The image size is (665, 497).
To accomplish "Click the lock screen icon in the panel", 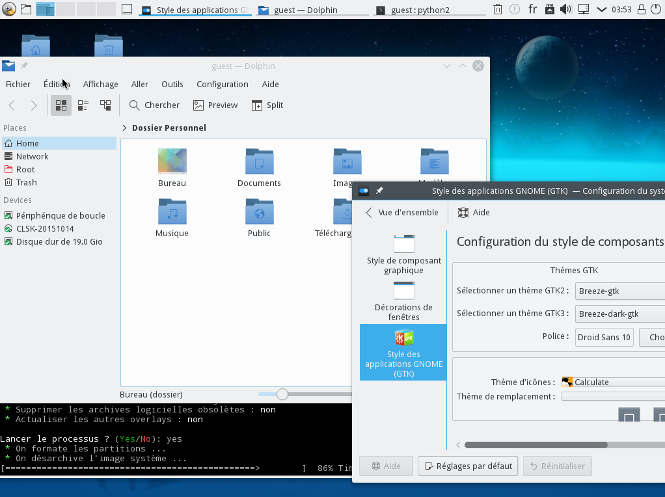I will tap(642, 9).
